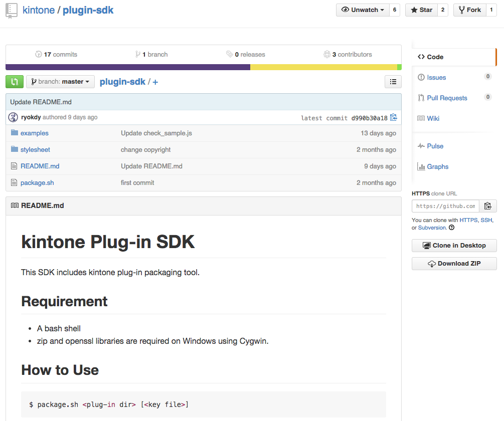Click the README.md file icon in the file list

14,166
